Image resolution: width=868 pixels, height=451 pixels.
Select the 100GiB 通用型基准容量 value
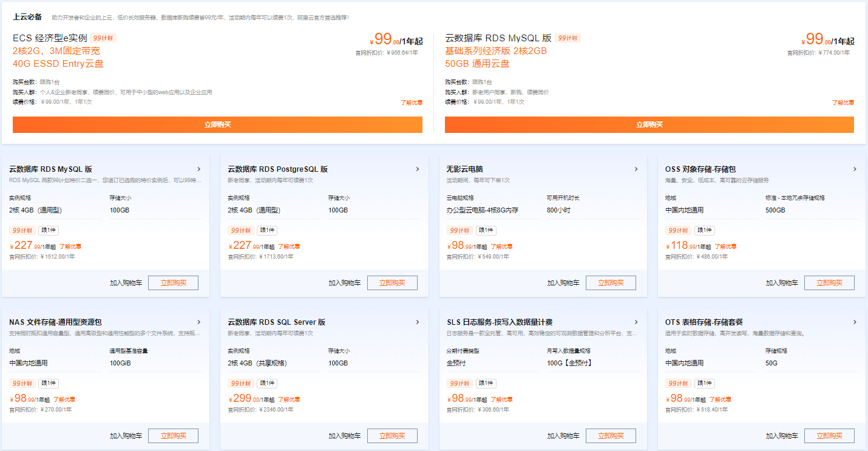coord(121,364)
